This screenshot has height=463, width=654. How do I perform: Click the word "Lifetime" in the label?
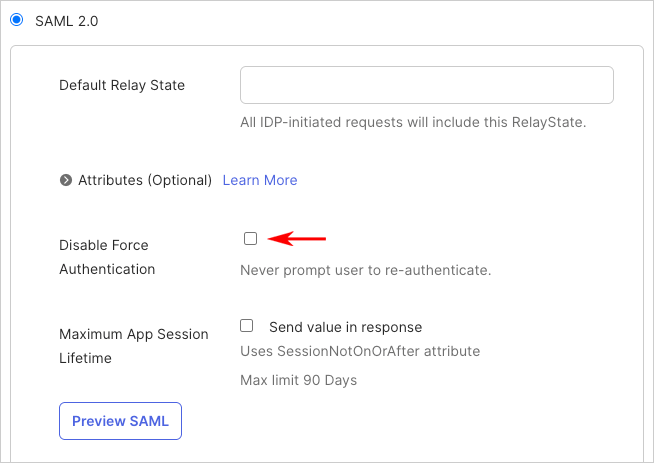pos(87,358)
